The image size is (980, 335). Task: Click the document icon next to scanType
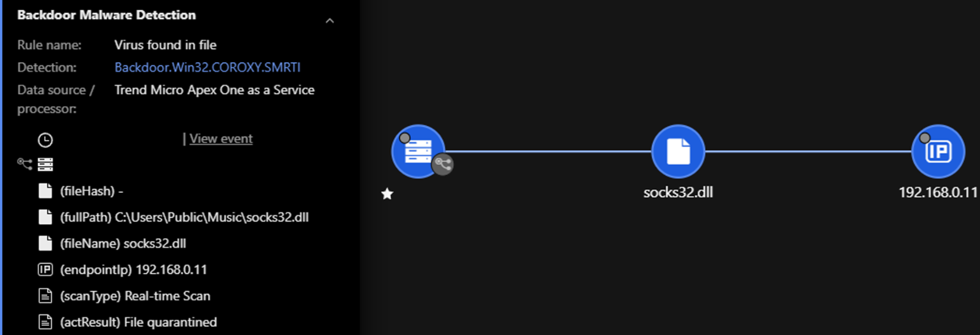point(45,296)
